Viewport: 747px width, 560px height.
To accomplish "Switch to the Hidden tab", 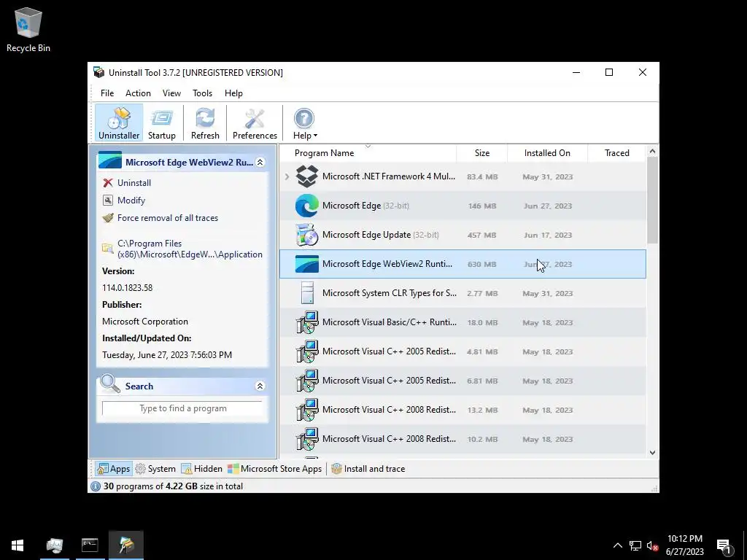I will click(x=202, y=469).
